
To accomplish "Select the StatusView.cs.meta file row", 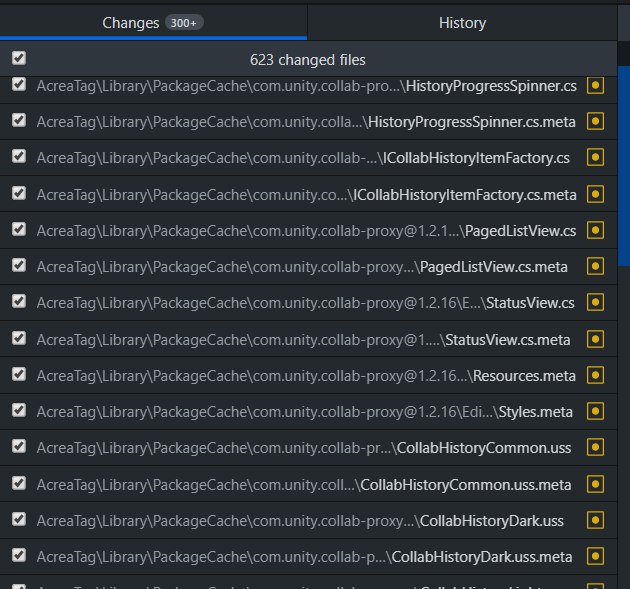I will 308,339.
